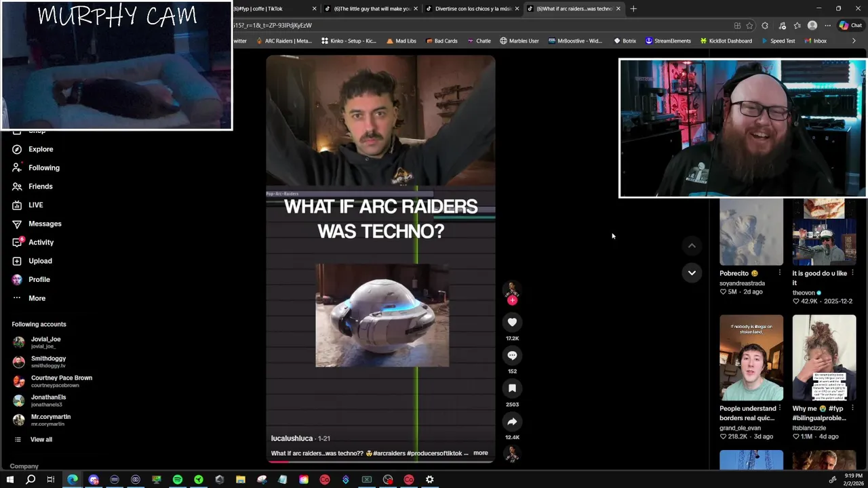Open the browser profile avatar
Image resolution: width=868 pixels, height=488 pixels.
pos(812,26)
